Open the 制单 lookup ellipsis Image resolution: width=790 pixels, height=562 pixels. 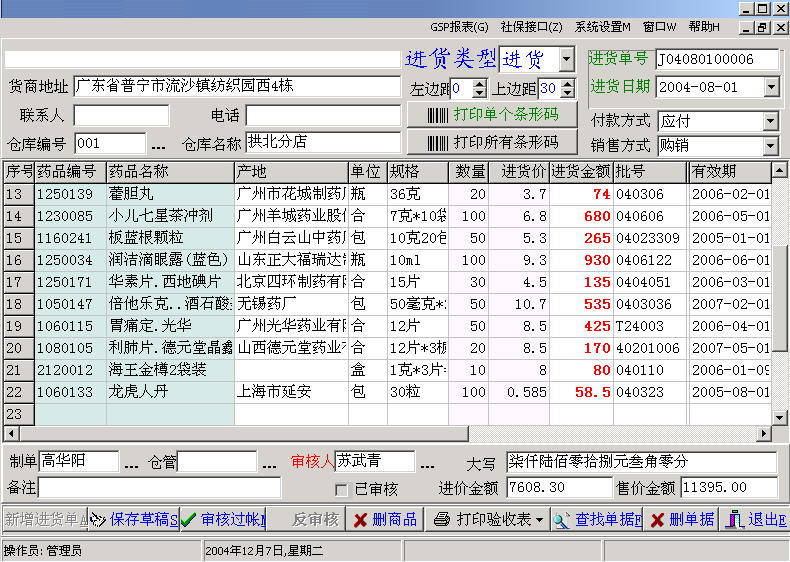pos(131,465)
